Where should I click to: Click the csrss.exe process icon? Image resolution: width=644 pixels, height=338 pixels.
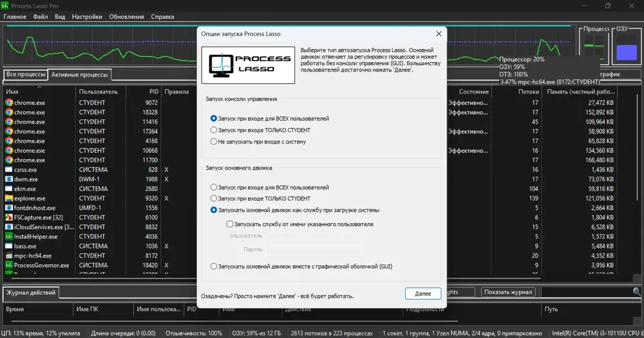point(9,169)
